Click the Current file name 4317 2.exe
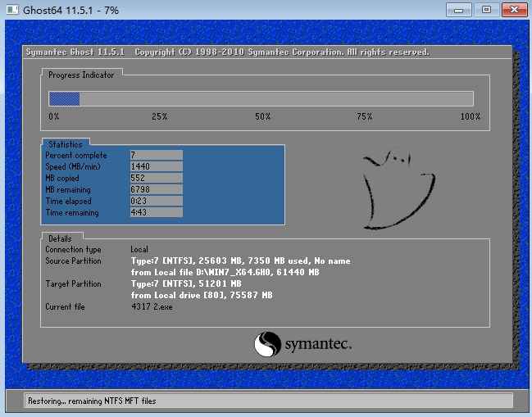The image size is (532, 417). [x=152, y=306]
